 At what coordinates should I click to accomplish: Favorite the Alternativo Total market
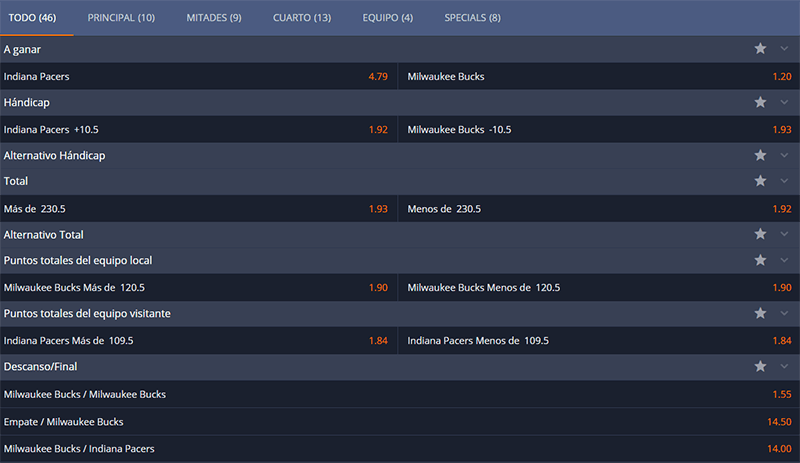[x=760, y=234]
